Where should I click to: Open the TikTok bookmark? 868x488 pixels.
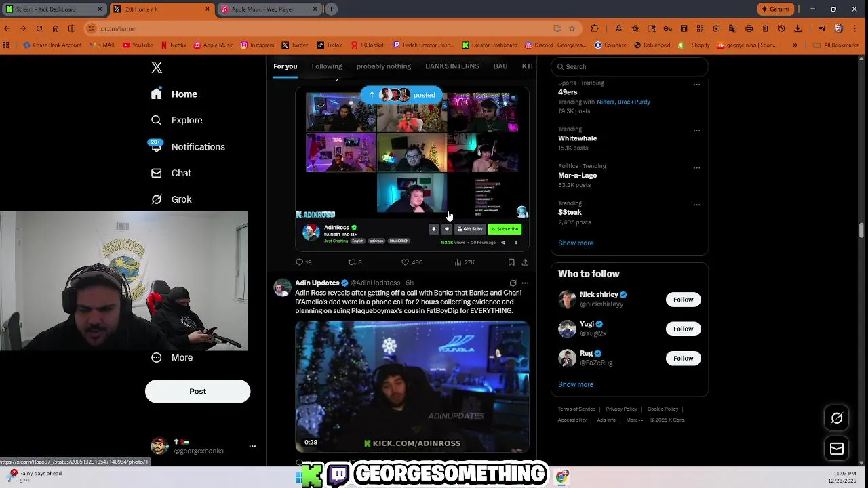tap(330, 45)
